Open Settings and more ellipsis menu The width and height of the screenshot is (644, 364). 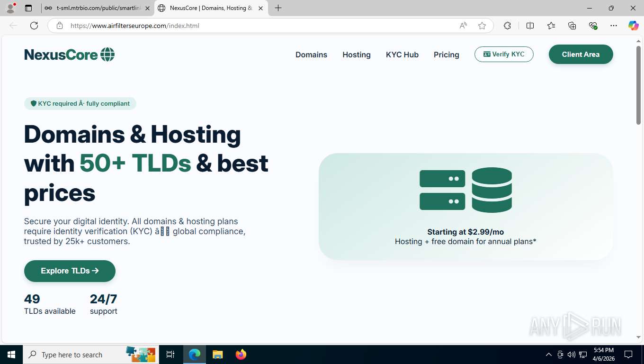coord(614,26)
